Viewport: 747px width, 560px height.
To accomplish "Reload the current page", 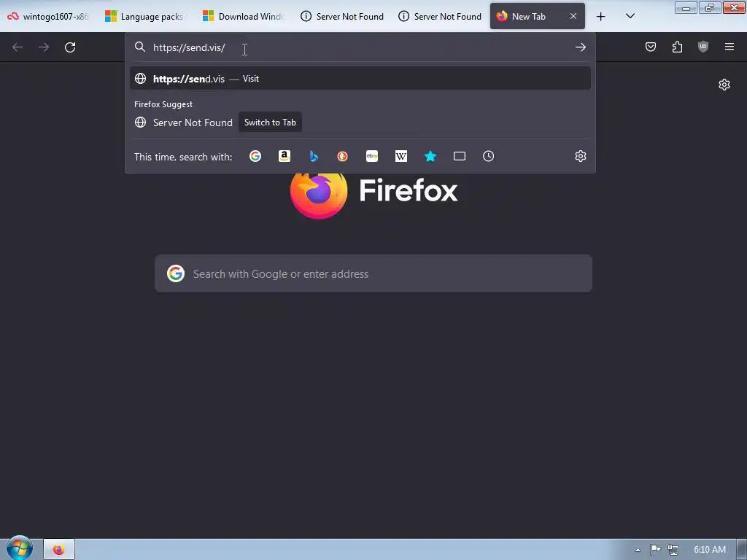I will 70,47.
